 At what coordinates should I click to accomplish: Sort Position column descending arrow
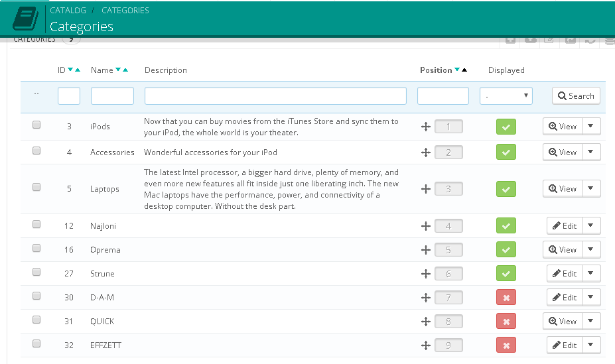coord(457,70)
